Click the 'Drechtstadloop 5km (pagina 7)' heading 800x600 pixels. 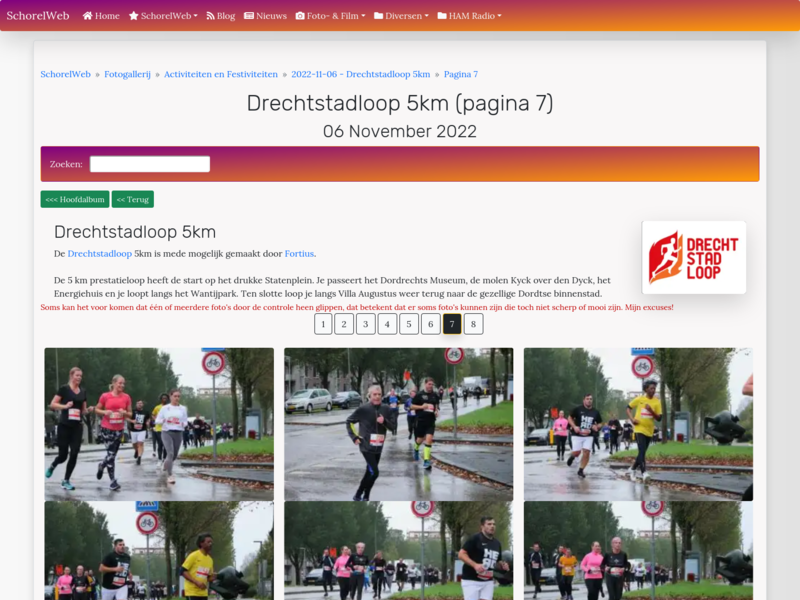pyautogui.click(x=400, y=103)
